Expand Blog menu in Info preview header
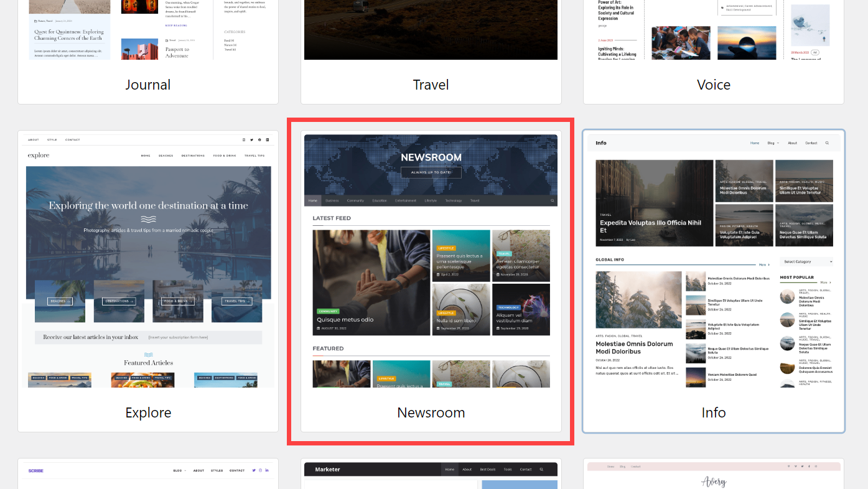This screenshot has height=489, width=868. click(773, 143)
